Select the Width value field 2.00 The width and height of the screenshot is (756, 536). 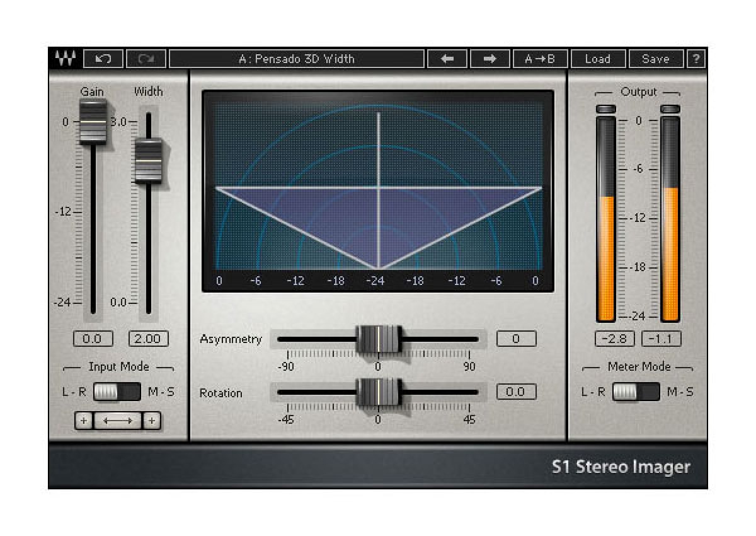pos(148,339)
